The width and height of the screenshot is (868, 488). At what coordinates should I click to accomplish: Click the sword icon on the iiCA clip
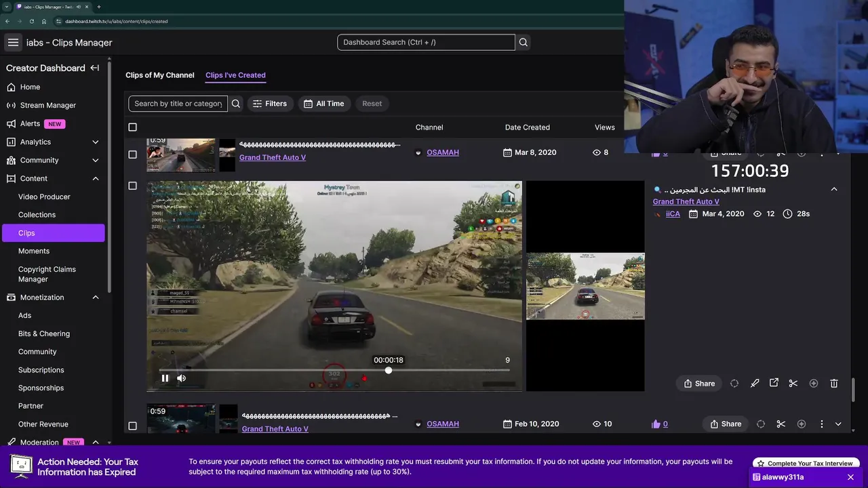click(x=755, y=384)
